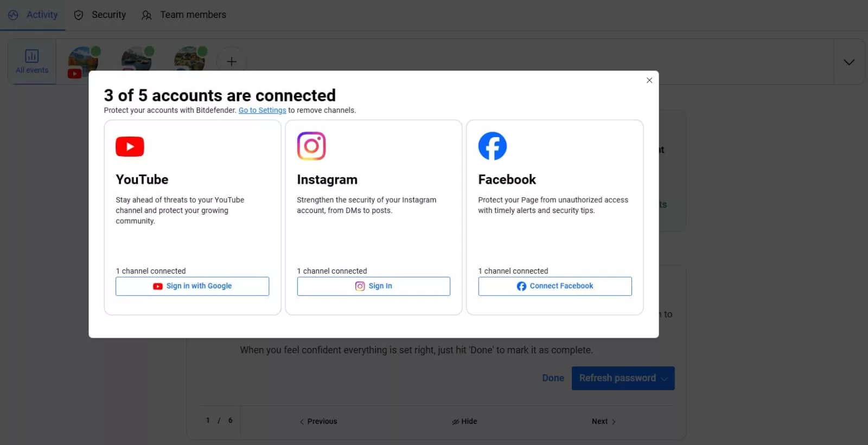868x445 pixels.
Task: Switch to the Security tab
Action: (100, 15)
